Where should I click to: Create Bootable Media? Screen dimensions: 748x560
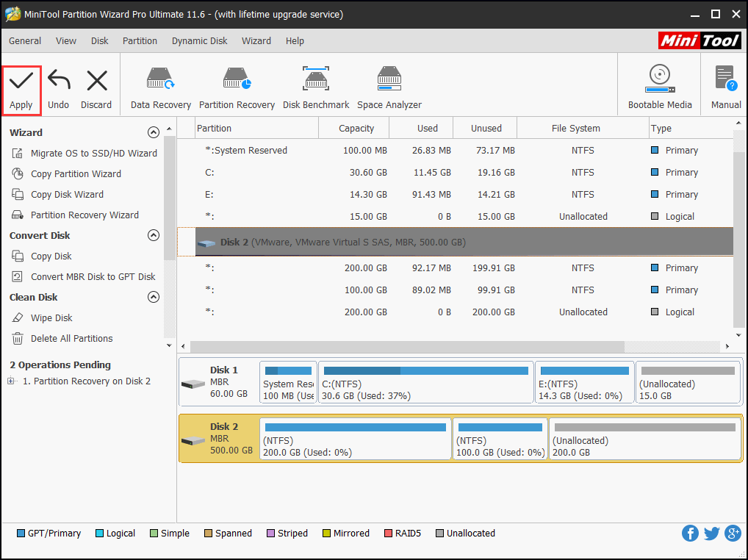[x=660, y=87]
